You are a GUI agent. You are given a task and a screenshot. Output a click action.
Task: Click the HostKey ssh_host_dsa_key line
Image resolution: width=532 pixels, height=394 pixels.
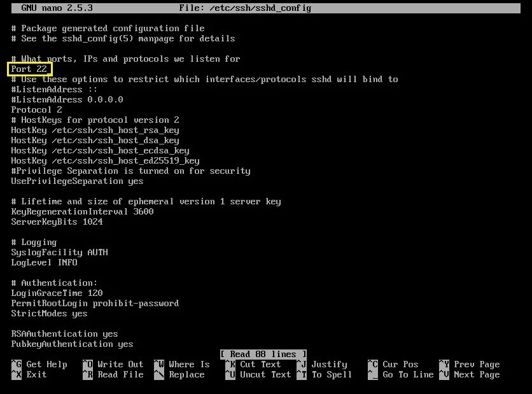click(x=95, y=141)
